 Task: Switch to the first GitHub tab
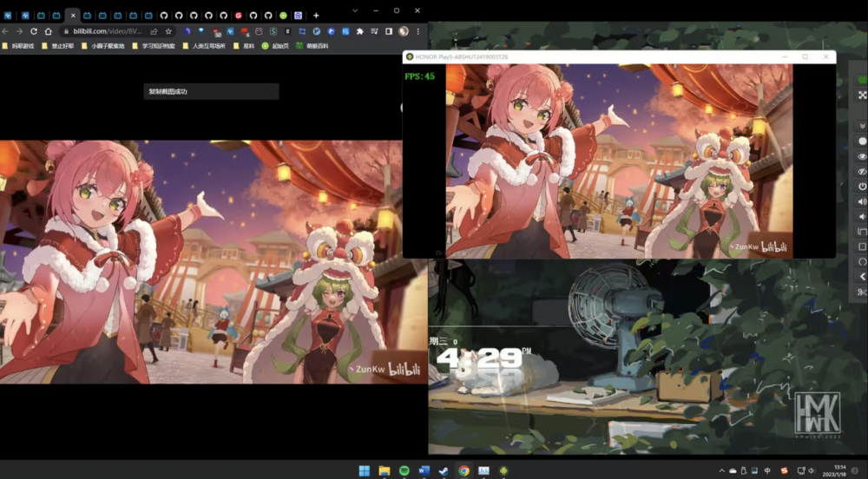tap(164, 16)
